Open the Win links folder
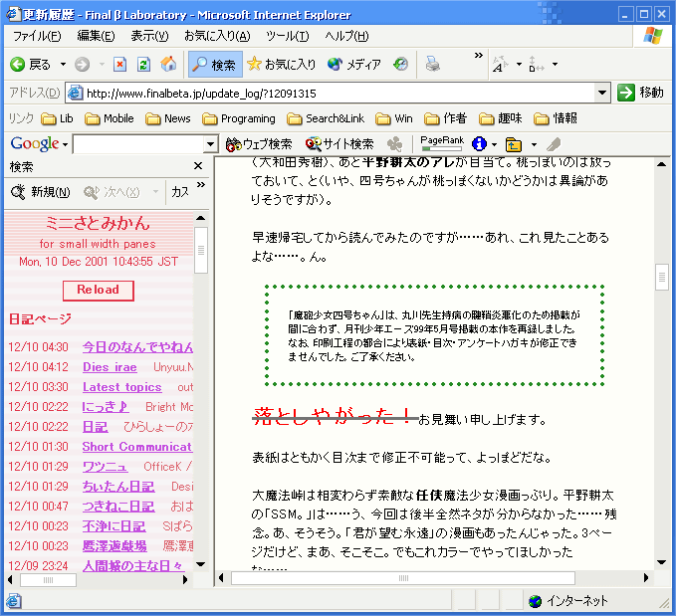This screenshot has height=616, width=676. (394, 118)
